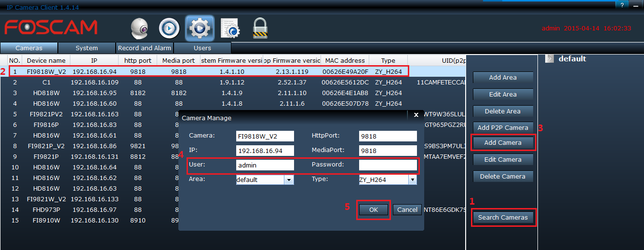Image resolution: width=644 pixels, height=250 pixels.
Task: Expand the default area tree node
Action: 549,58
